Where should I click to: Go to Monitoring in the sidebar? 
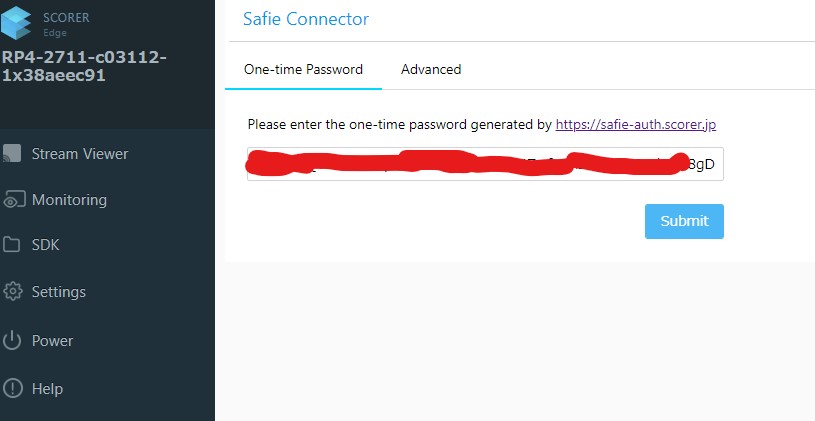pyautogui.click(x=69, y=200)
